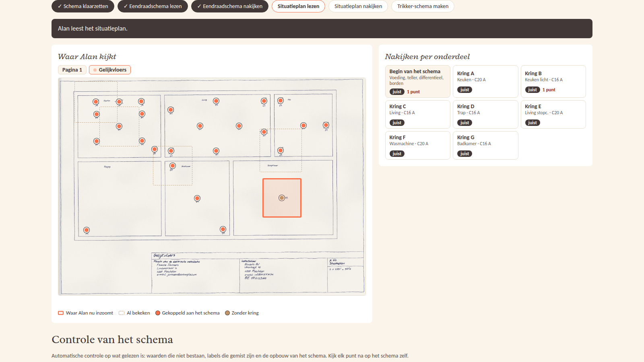The width and height of the screenshot is (644, 362).
Task: Open the 'Kring A' Keuken card
Action: (x=485, y=82)
